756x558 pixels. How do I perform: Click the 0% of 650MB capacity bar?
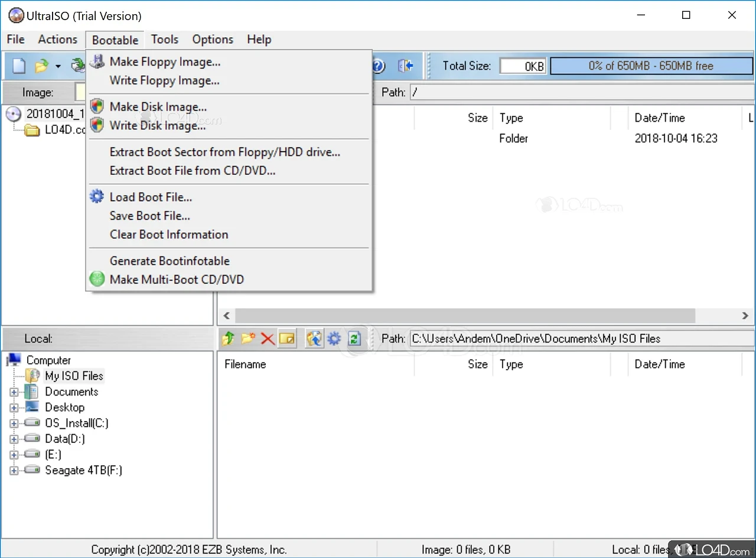tap(651, 66)
